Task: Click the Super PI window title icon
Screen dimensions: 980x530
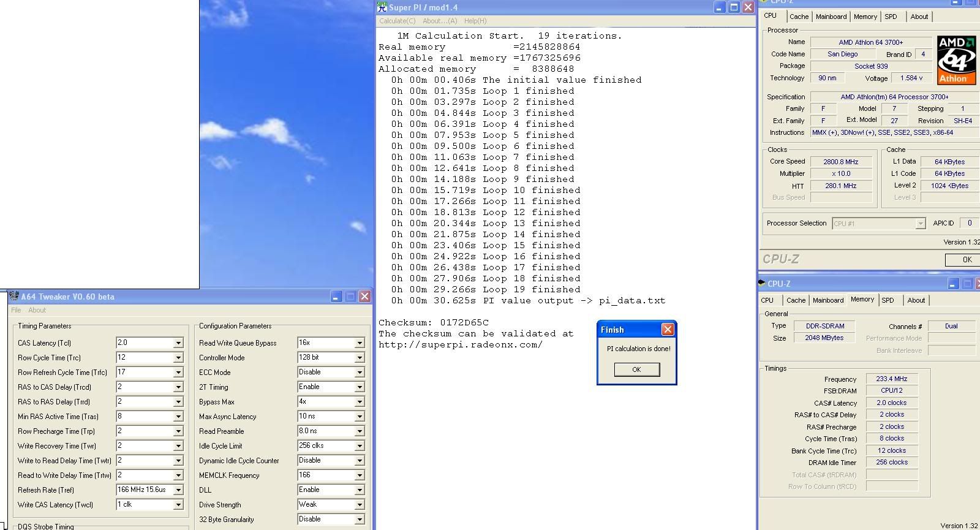Action: pyautogui.click(x=382, y=7)
